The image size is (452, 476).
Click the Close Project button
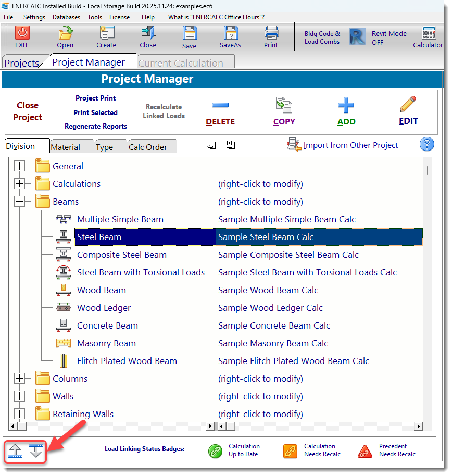pos(28,111)
